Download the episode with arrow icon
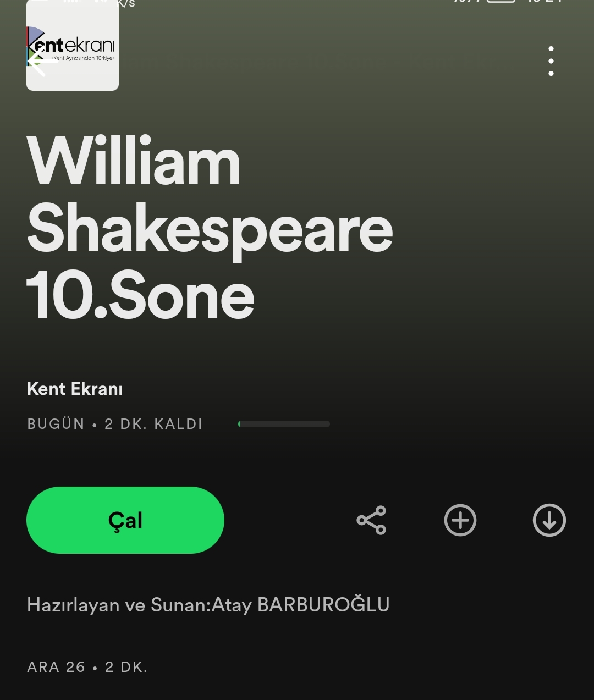The height and width of the screenshot is (700, 594). click(549, 520)
